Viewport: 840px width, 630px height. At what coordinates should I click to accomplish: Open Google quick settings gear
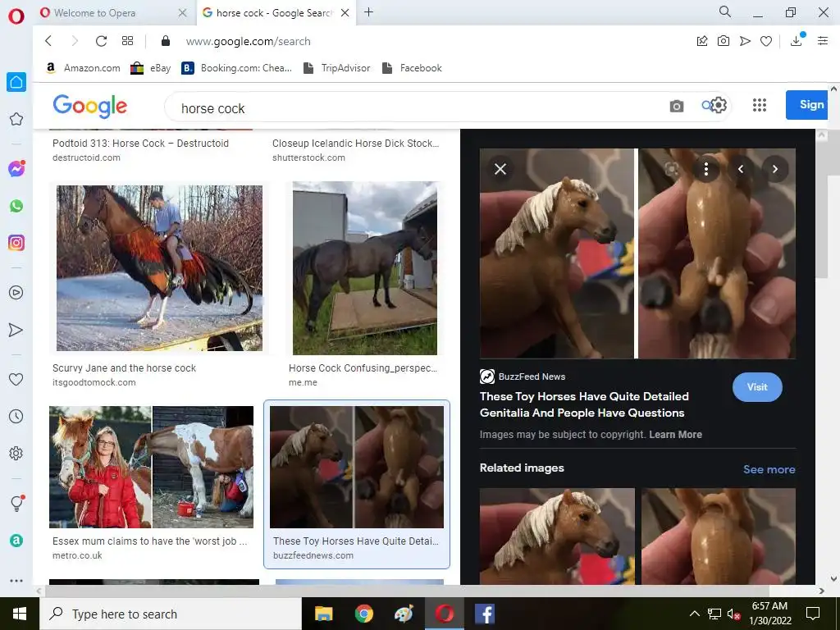(719, 105)
